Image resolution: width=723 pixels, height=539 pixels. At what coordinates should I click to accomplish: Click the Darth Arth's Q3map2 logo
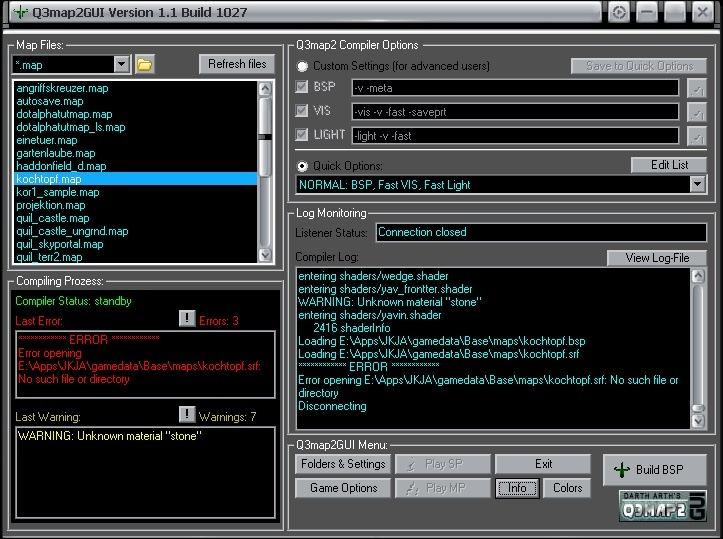pyautogui.click(x=662, y=505)
